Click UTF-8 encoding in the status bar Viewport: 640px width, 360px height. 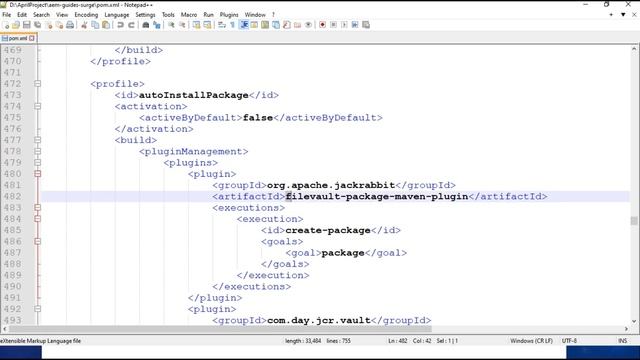point(569,341)
